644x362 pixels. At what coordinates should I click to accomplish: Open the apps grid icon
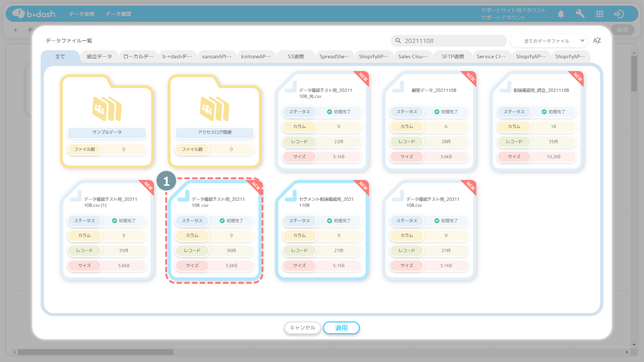point(600,14)
